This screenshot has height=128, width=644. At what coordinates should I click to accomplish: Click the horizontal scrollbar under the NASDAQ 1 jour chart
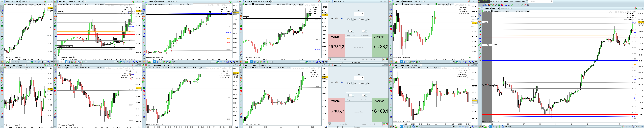pyautogui.click(x=24, y=62)
